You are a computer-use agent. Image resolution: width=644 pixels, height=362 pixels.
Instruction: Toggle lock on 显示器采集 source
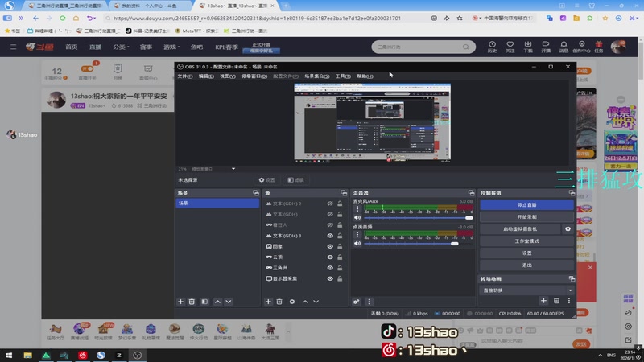tap(340, 278)
